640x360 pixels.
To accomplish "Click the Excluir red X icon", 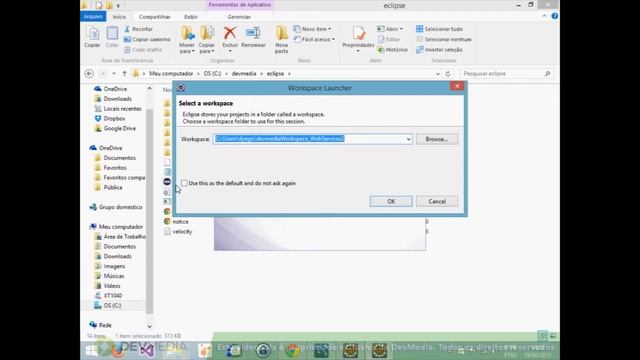I will pyautogui.click(x=230, y=33).
